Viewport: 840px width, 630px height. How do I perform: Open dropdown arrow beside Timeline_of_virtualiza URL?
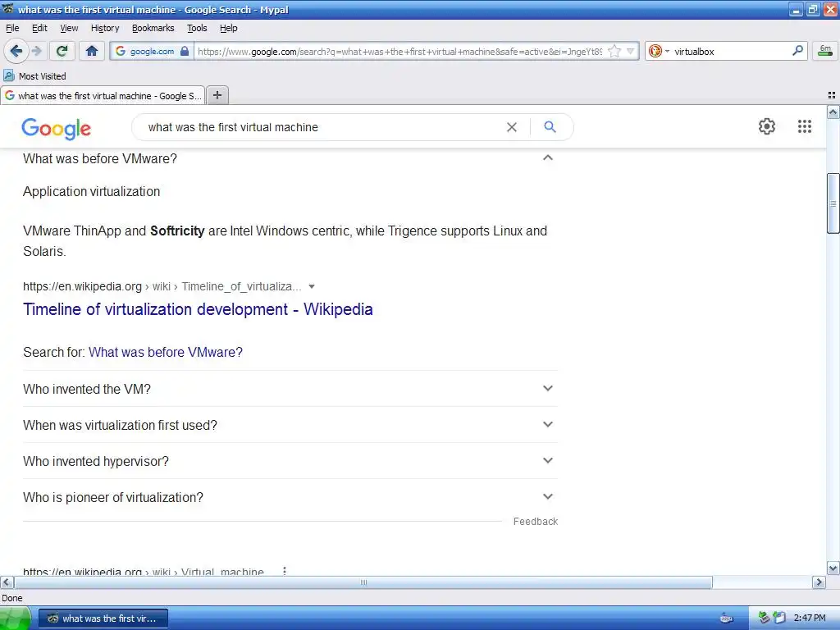311,286
